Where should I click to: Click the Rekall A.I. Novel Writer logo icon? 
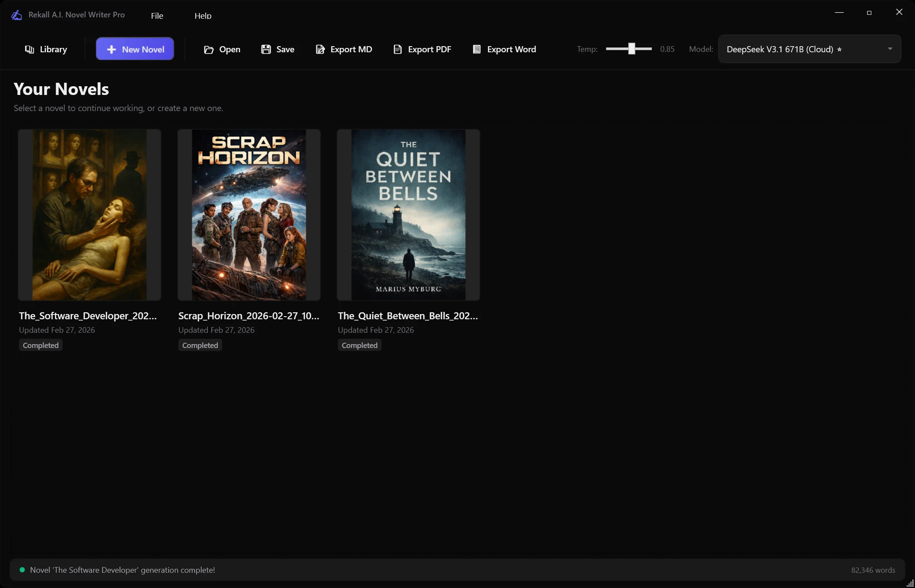[x=17, y=14]
